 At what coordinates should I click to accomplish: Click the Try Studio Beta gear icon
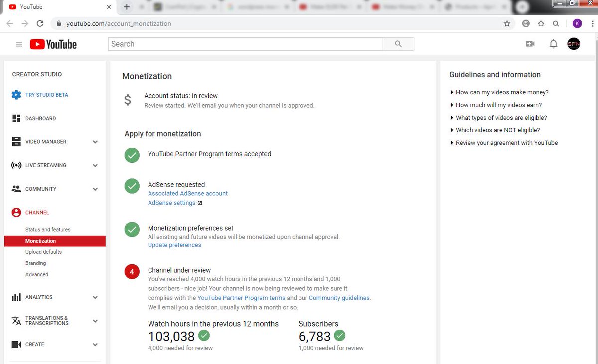pos(16,95)
